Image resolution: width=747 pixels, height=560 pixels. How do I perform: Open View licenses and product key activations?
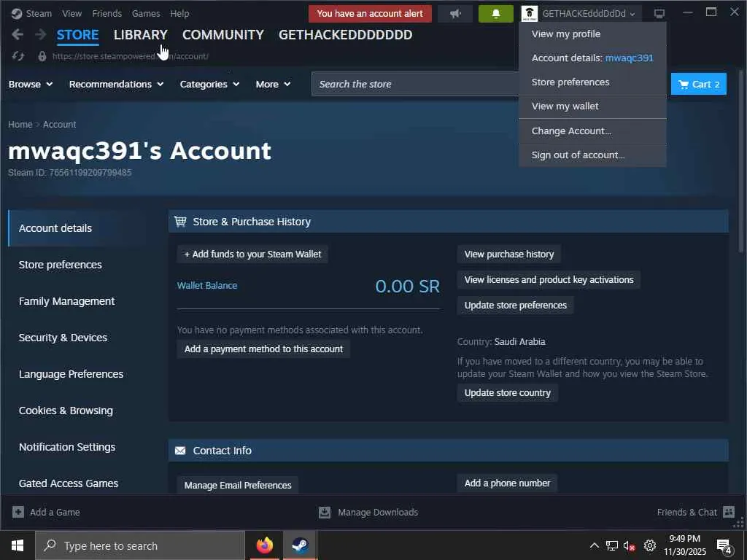pos(549,279)
